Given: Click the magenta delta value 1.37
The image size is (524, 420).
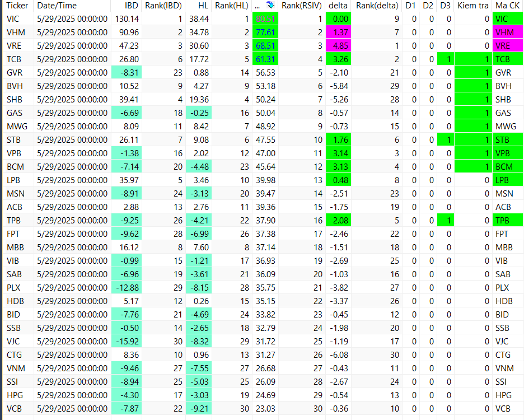Looking at the screenshot, I should click(x=338, y=32).
